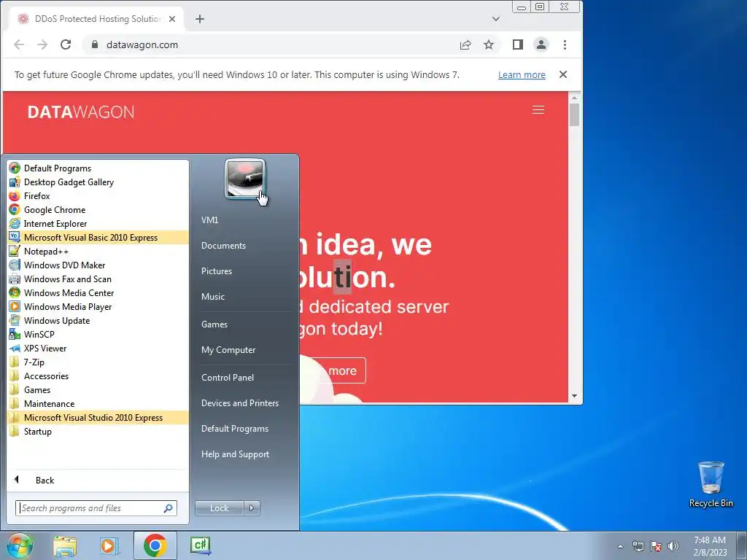
Task: Dismiss the Chrome update notice bar
Action: 563,74
